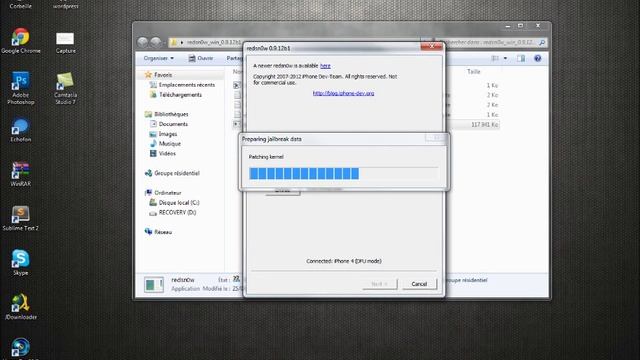
Task: Click Ouvrir in Explorer toolbar
Action: point(200,58)
